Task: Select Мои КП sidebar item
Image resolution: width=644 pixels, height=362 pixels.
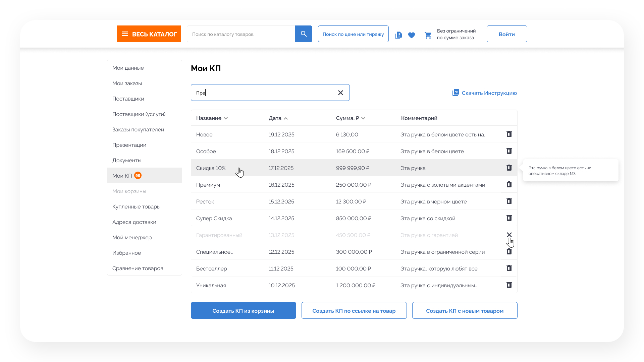Action: point(145,175)
